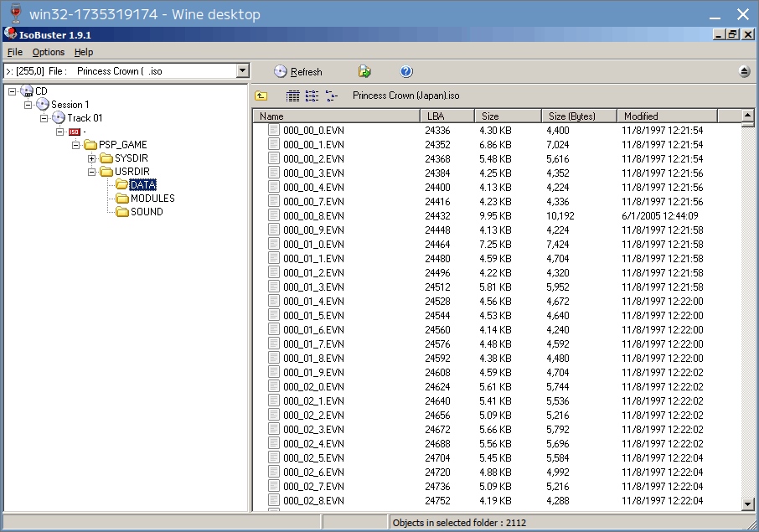The height and width of the screenshot is (532, 759).
Task: Select file 000_00_4.EVN in the list
Action: tap(313, 188)
